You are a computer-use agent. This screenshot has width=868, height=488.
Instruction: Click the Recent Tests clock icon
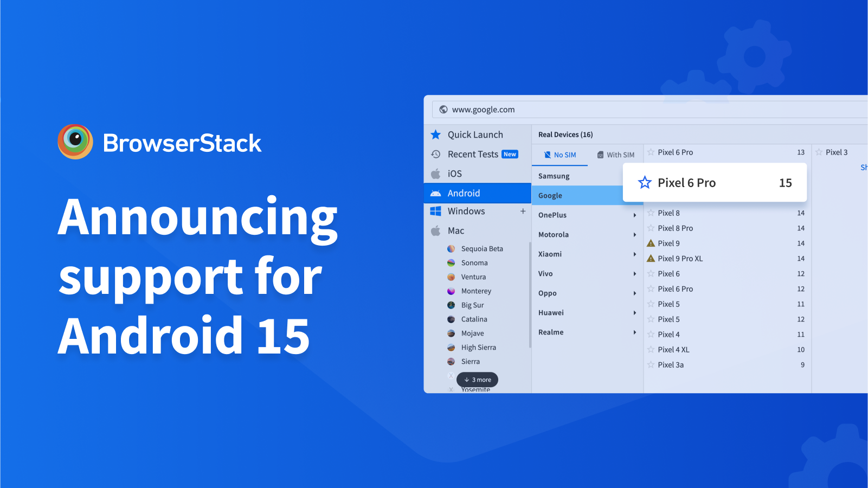coord(435,155)
